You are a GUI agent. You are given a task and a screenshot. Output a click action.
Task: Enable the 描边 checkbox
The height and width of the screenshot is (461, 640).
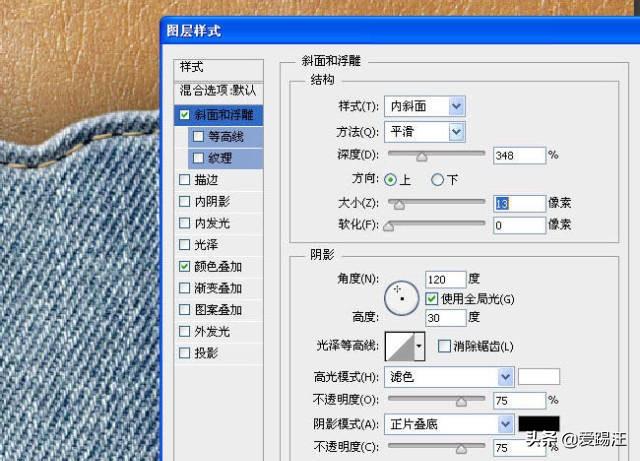(184, 179)
